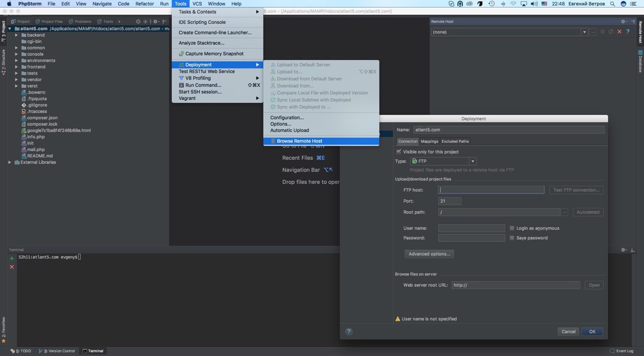Select IDE Scripting Console menu item
644x356 pixels.
click(x=217, y=22)
